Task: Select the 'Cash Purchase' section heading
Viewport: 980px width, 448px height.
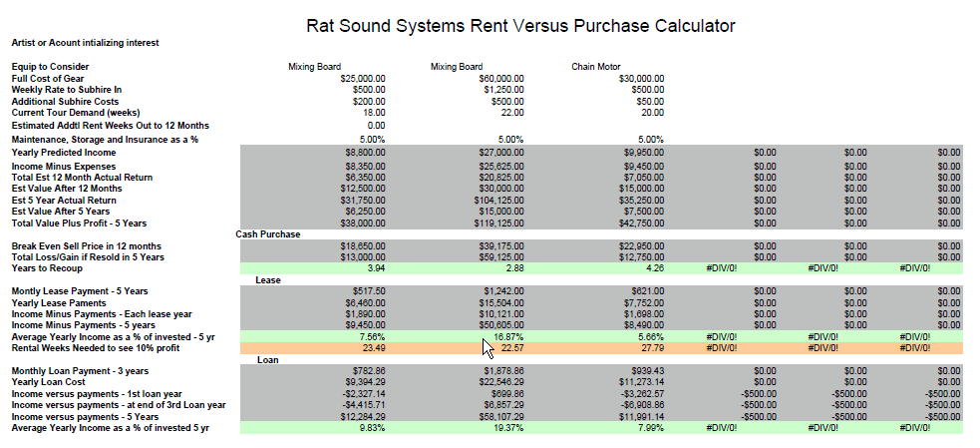Action: coord(268,234)
